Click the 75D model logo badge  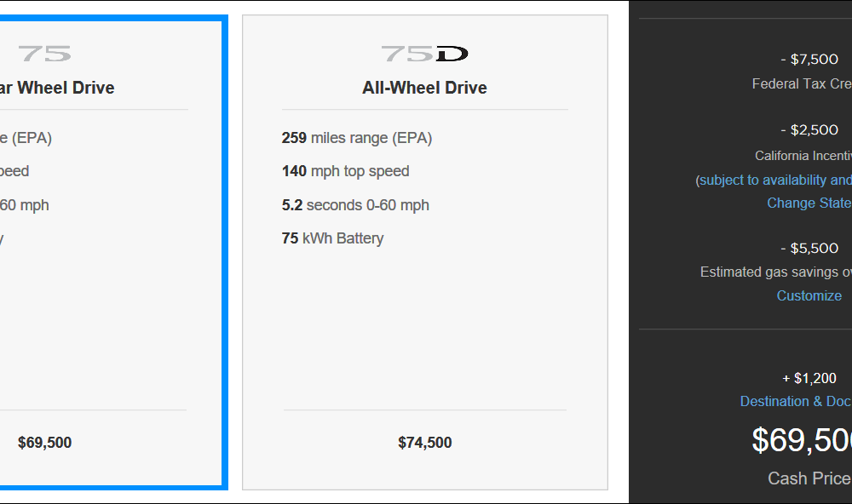pyautogui.click(x=424, y=54)
